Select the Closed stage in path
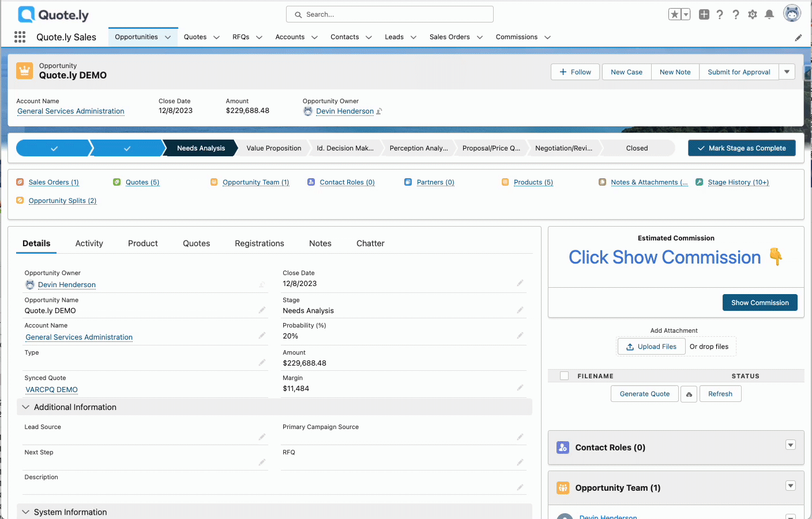The height and width of the screenshot is (519, 812). (637, 148)
